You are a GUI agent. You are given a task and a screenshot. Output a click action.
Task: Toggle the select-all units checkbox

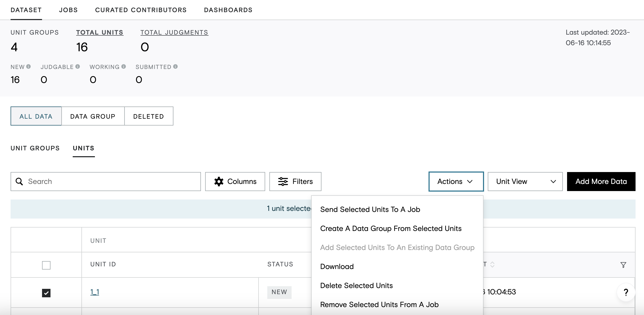(46, 265)
